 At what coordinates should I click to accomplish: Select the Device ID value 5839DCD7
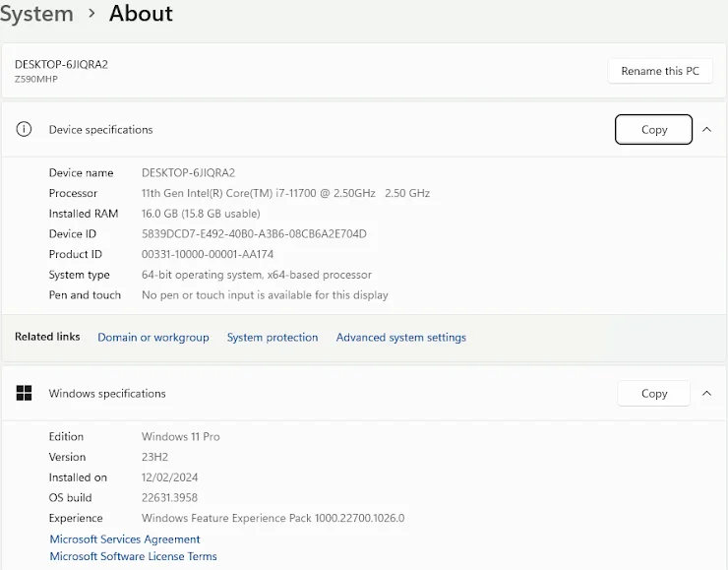(x=254, y=234)
